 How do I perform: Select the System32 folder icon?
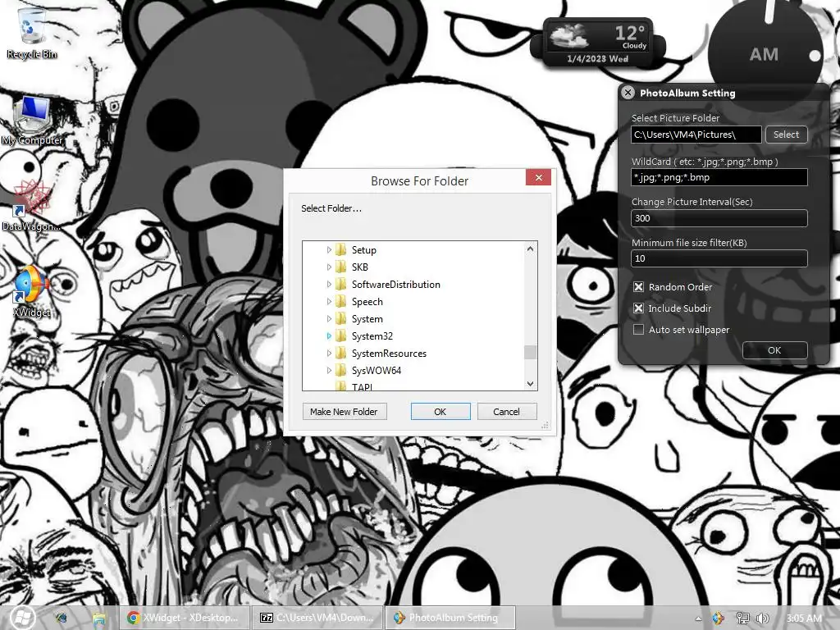tap(341, 336)
